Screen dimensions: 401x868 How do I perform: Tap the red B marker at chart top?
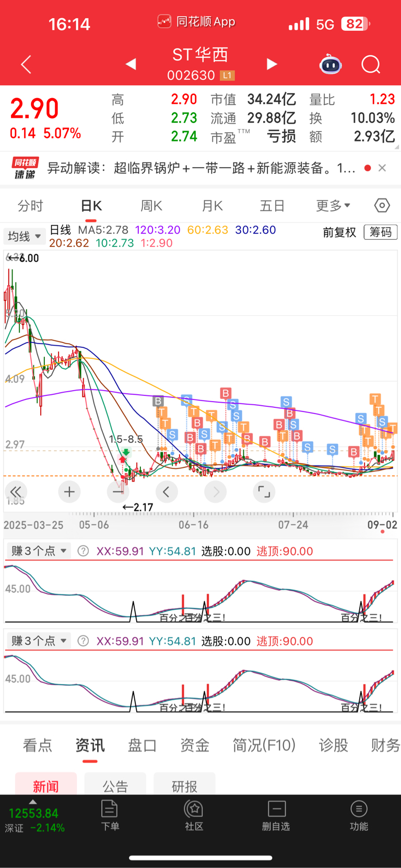click(226, 393)
